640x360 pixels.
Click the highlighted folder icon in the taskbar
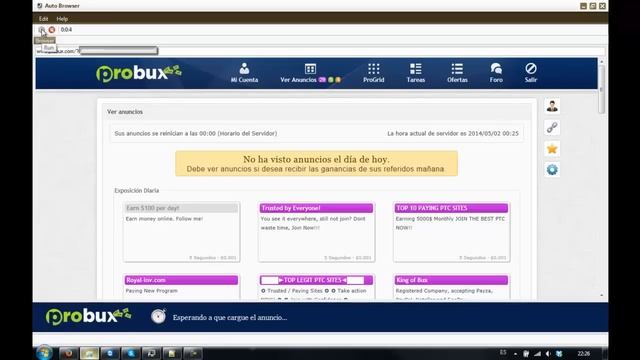pyautogui.click(x=89, y=353)
